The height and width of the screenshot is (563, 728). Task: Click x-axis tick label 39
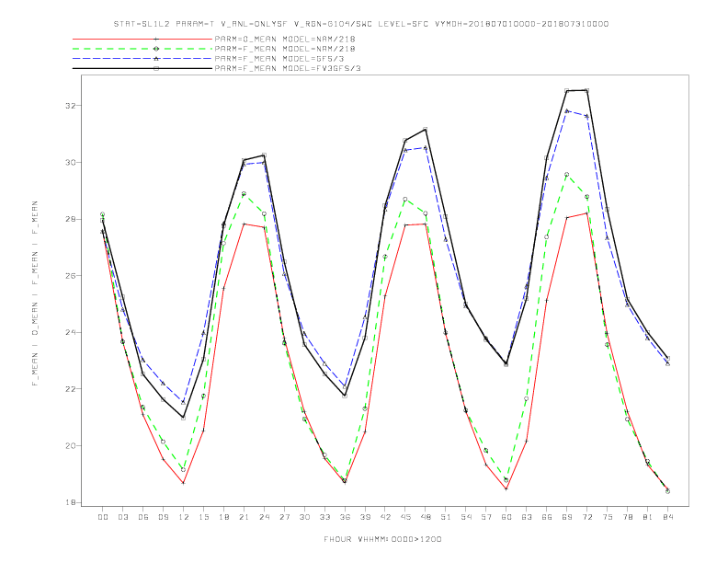[x=365, y=517]
